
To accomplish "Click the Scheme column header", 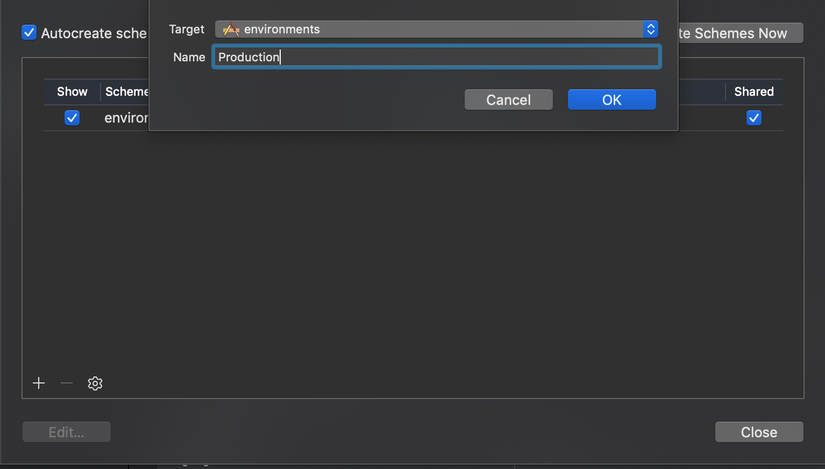I will (127, 91).
